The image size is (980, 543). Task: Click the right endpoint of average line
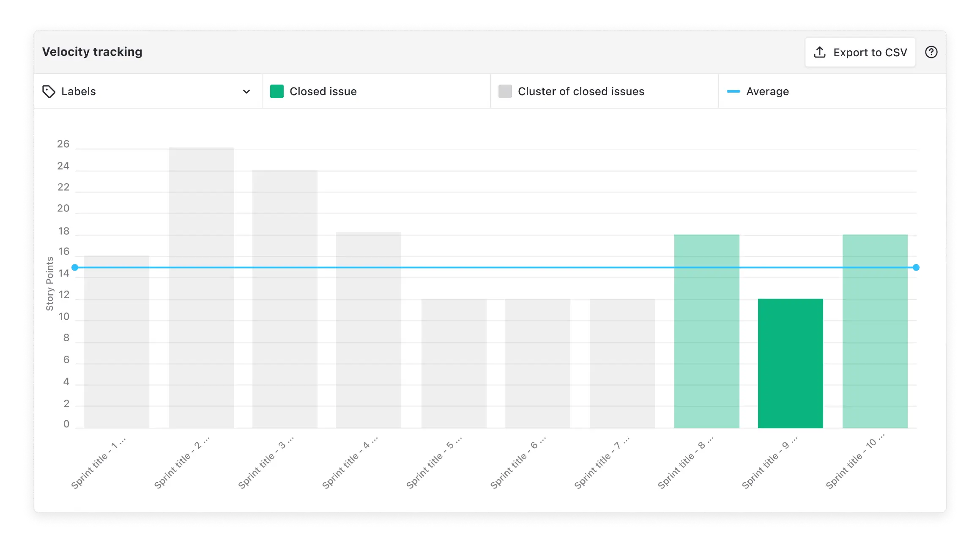[916, 267]
